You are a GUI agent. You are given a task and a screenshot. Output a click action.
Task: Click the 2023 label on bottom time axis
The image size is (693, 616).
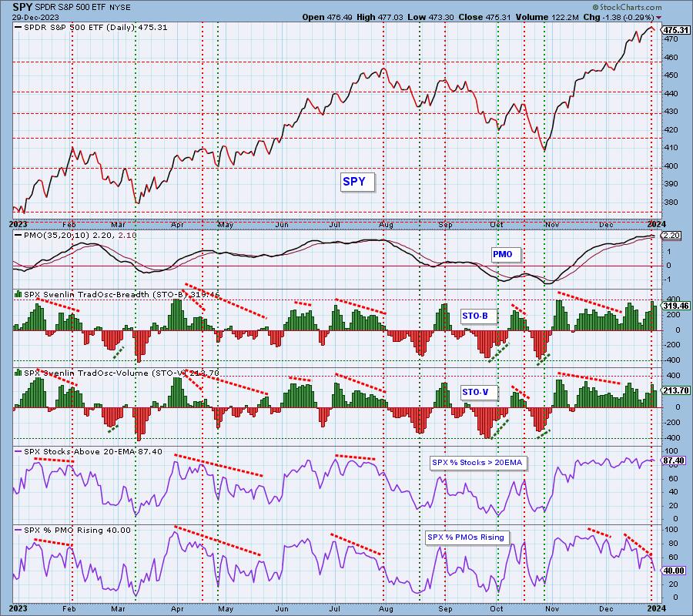tap(18, 608)
